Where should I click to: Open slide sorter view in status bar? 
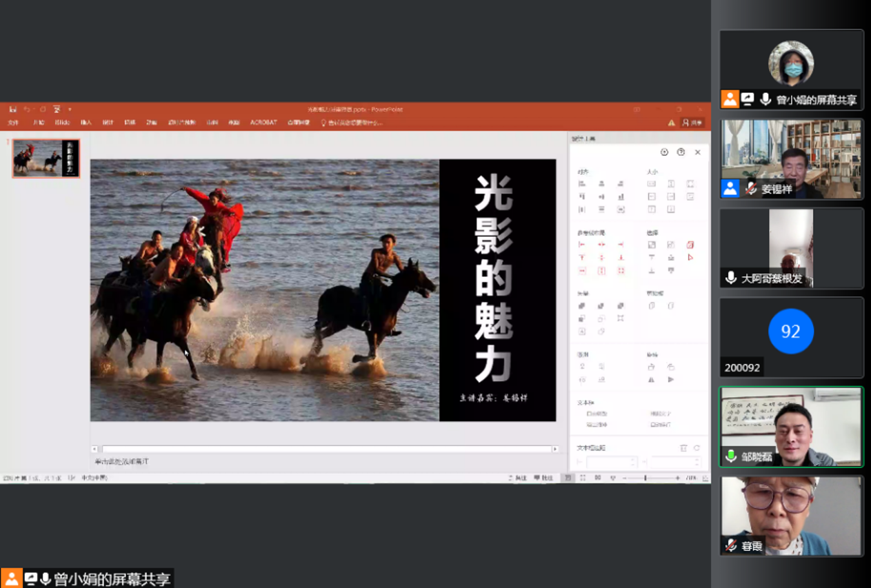583,478
